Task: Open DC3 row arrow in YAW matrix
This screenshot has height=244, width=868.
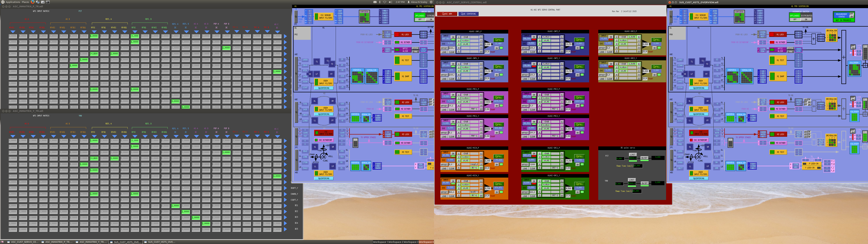Action: 285,217
